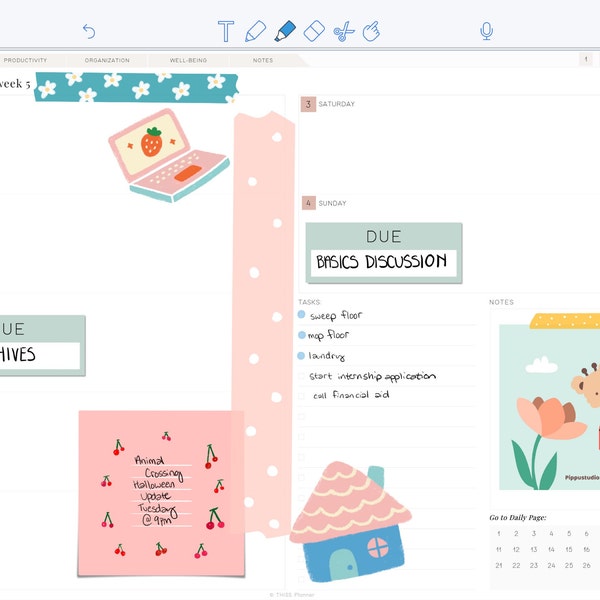Screen dimensions: 600x600
Task: Tap the microphone recording icon
Action: pos(486,31)
